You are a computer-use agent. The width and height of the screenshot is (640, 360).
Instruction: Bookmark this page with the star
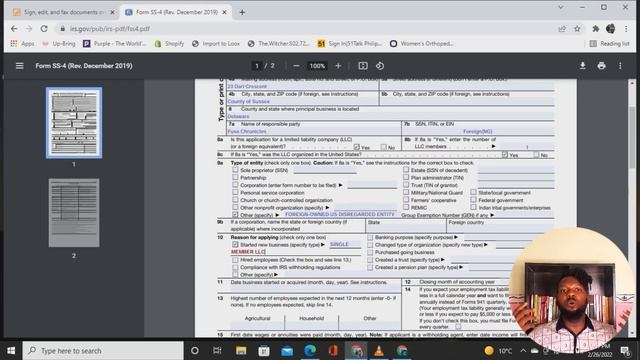pos(577,29)
